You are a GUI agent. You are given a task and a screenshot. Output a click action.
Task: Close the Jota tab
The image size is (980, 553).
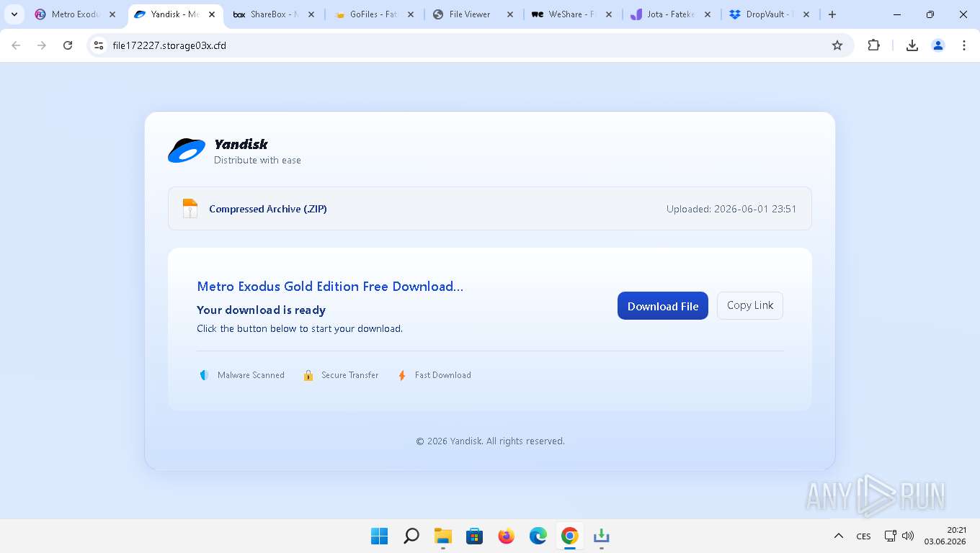pyautogui.click(x=708, y=14)
